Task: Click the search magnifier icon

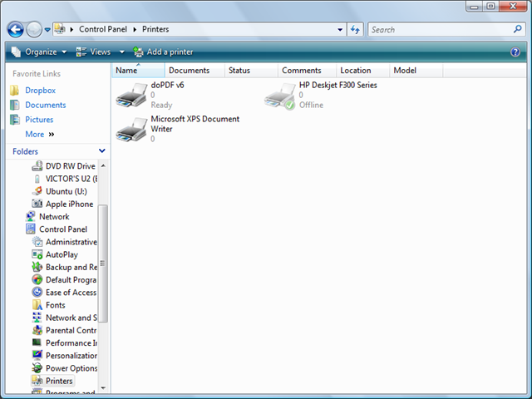Action: tap(517, 30)
